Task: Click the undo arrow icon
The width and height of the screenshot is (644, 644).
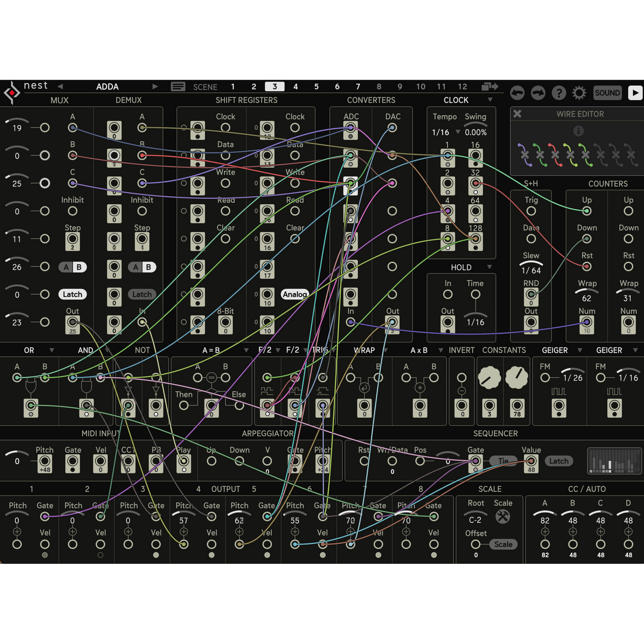Action: 517,93
